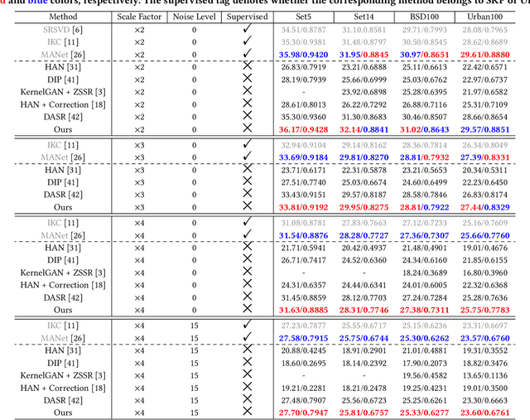Image resolution: width=530 pixels, height=420 pixels.
Task: Click the value "20.88/0.4245"
Action: 304,350
